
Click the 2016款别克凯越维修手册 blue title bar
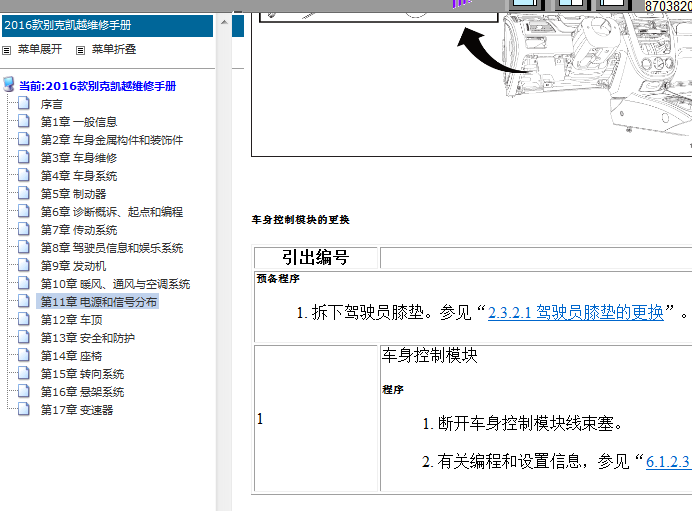click(x=108, y=26)
